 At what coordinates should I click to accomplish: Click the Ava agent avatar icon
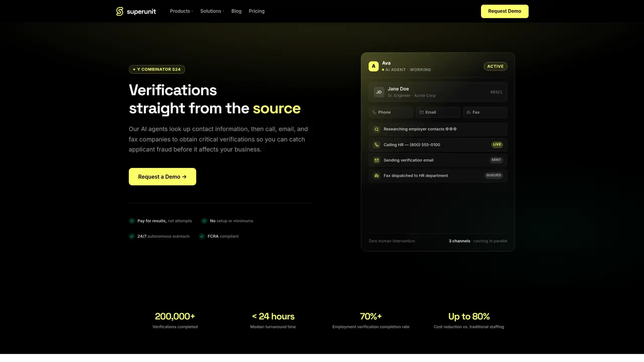[x=373, y=66]
